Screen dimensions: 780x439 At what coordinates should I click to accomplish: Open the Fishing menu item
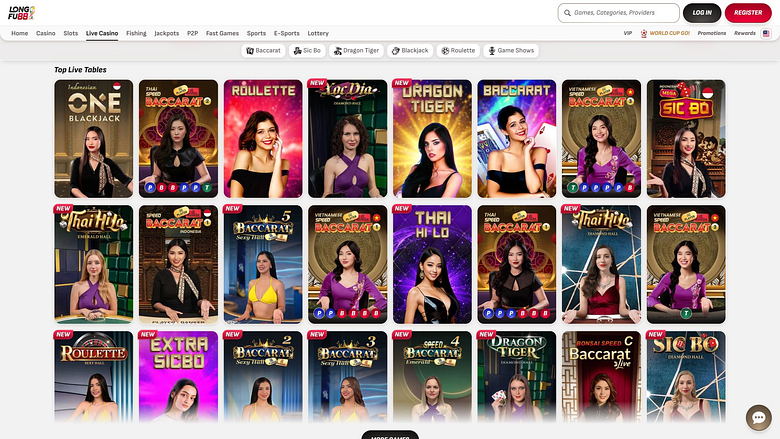[x=136, y=33]
